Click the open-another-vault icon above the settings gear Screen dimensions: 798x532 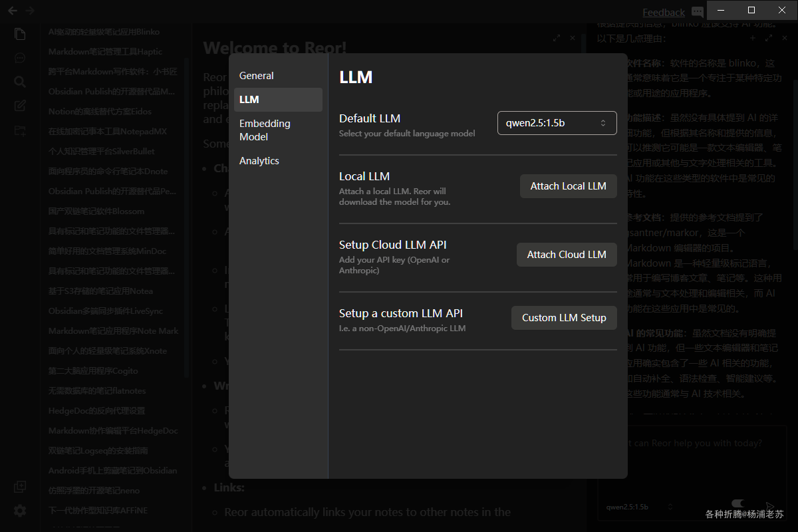tap(20, 487)
